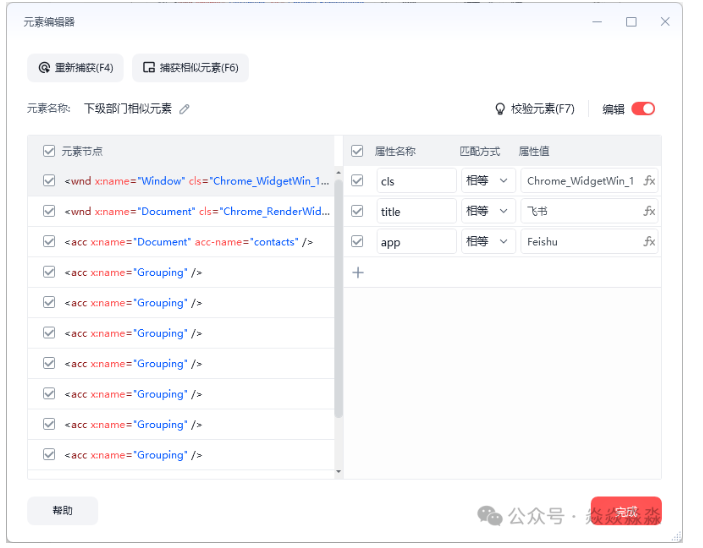Uncheck the Window wnd node checkbox

(x=49, y=181)
